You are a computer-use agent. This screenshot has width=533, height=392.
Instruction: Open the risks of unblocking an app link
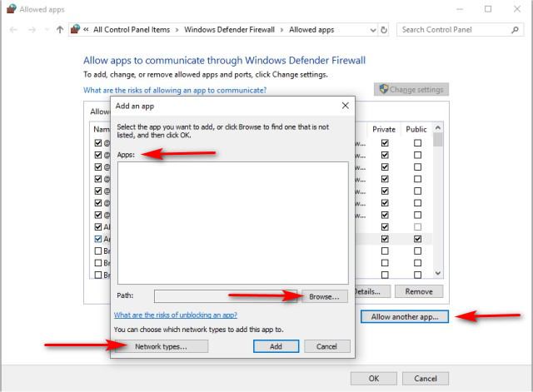(176, 315)
